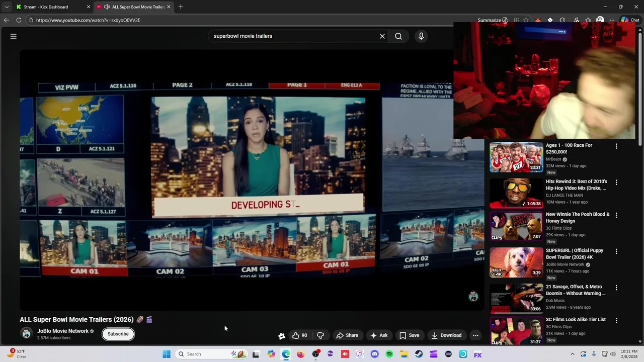Viewport: 644px width, 362px height.
Task: Open options menu for 21 Savage video
Action: click(616, 287)
